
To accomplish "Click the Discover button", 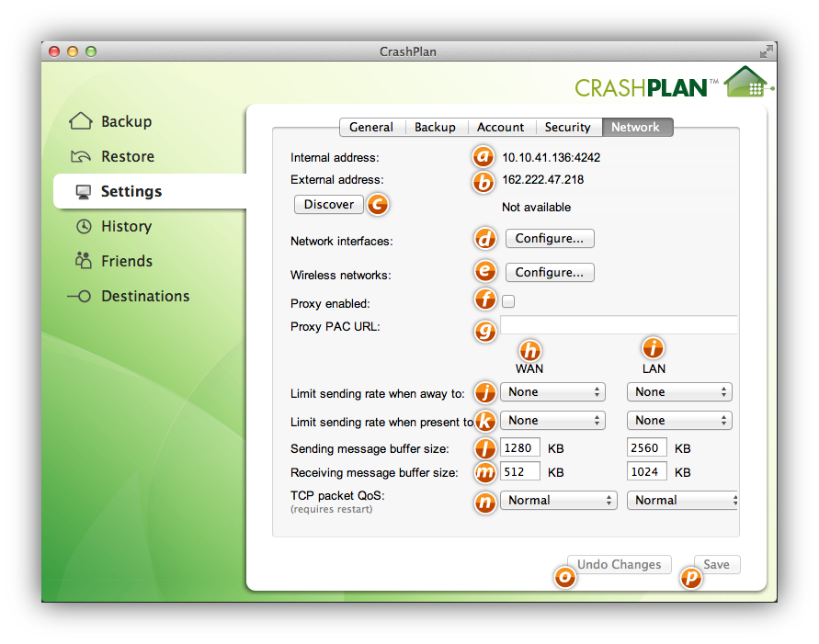I will tap(329, 204).
